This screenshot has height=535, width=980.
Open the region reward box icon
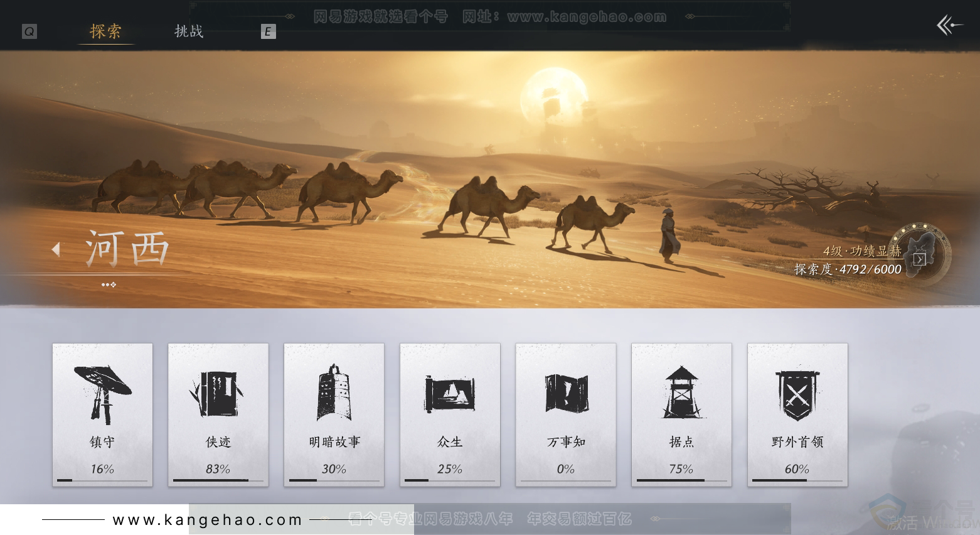[x=920, y=259]
